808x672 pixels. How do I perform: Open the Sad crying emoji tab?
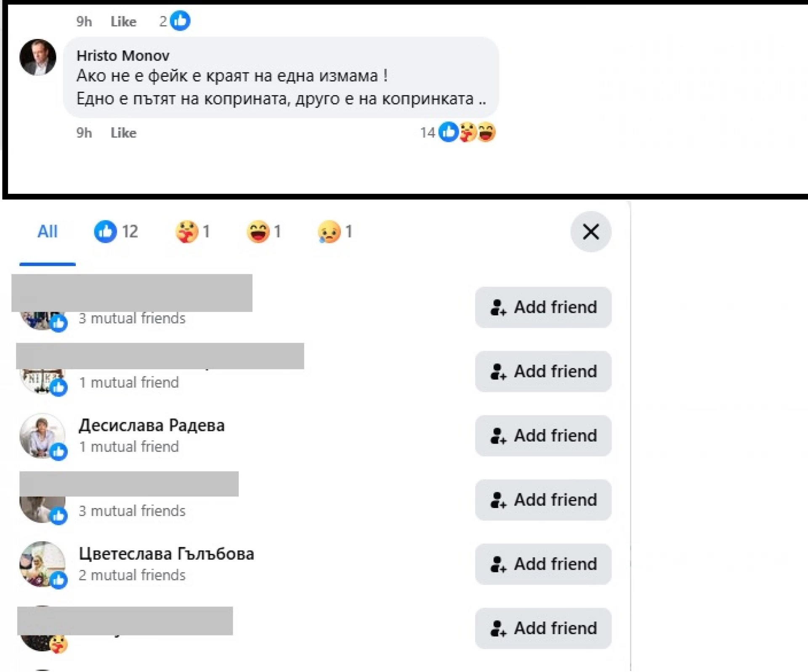click(335, 232)
